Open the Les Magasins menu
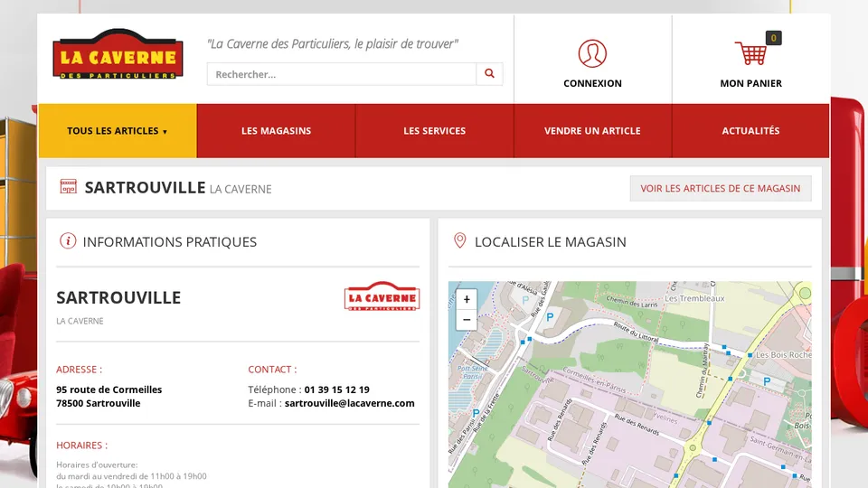The width and height of the screenshot is (868, 488). coord(277,130)
